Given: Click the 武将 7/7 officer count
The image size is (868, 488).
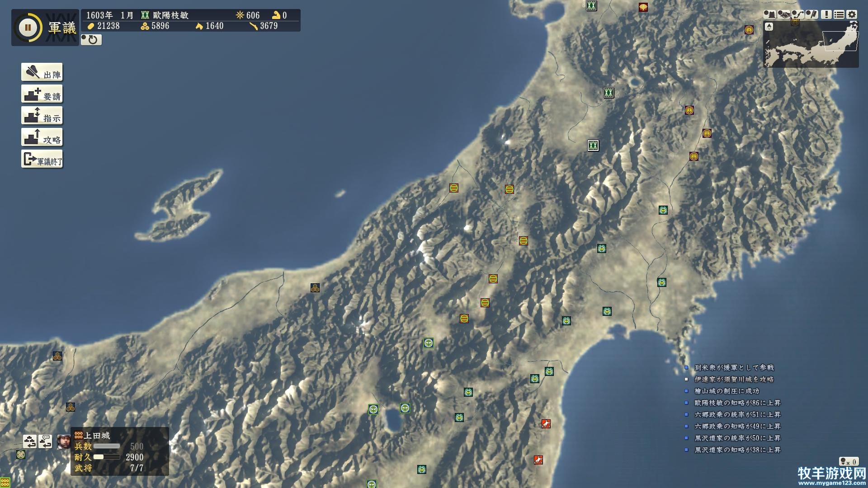Looking at the screenshot, I should click(x=109, y=468).
